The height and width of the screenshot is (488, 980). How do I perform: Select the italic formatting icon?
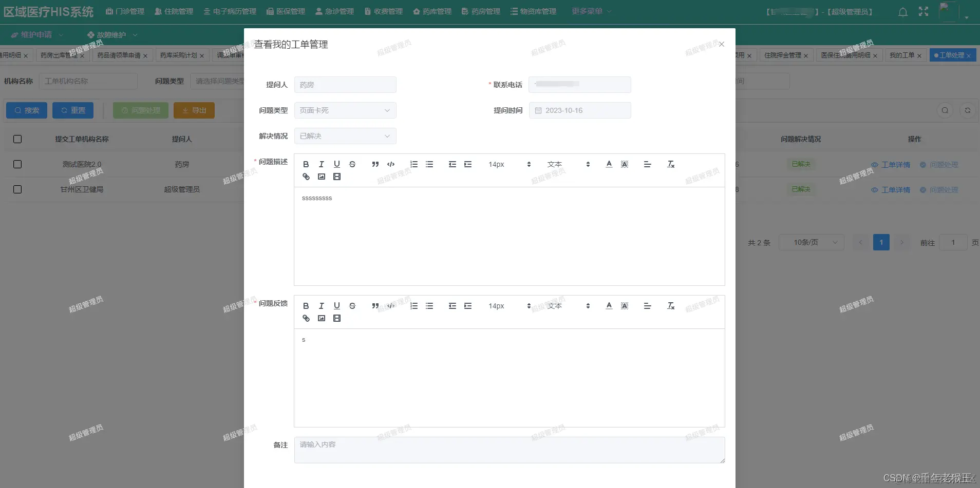click(x=321, y=164)
